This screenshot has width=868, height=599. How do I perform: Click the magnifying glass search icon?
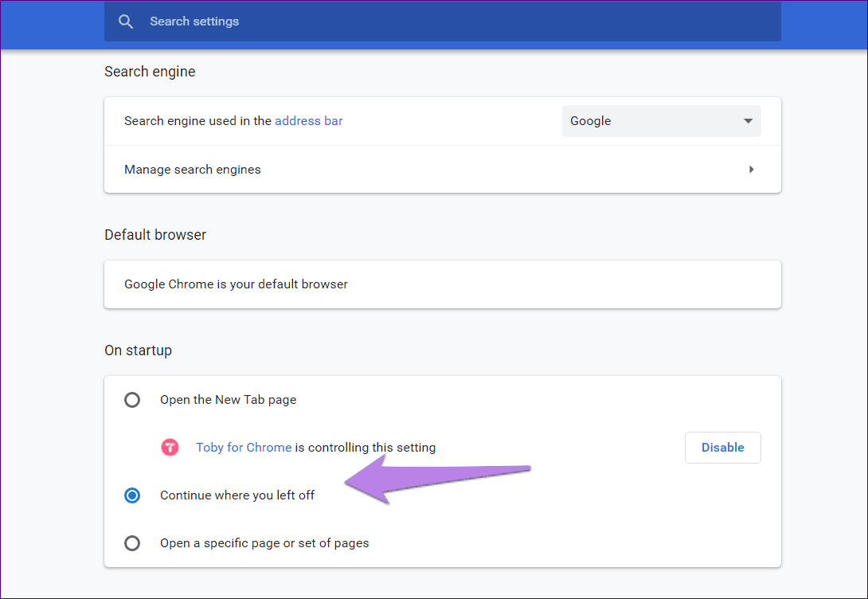[x=125, y=22]
